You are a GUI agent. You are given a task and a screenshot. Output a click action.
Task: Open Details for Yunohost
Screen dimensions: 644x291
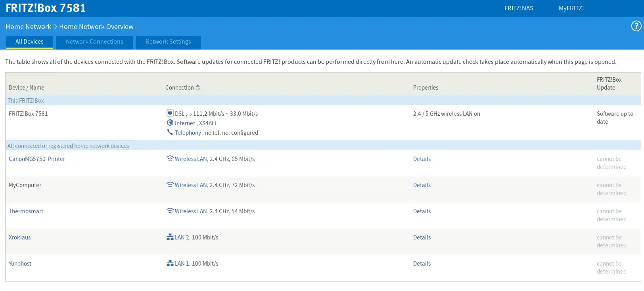click(x=422, y=264)
